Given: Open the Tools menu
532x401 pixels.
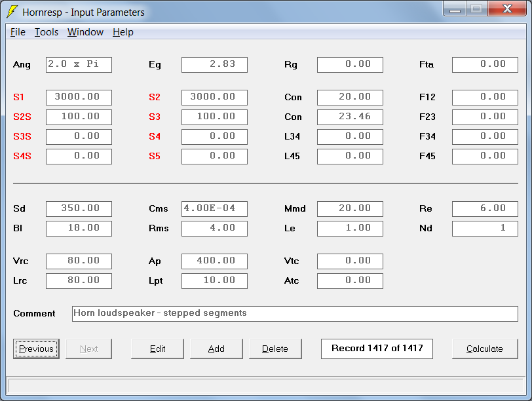Looking at the screenshot, I should coord(46,32).
